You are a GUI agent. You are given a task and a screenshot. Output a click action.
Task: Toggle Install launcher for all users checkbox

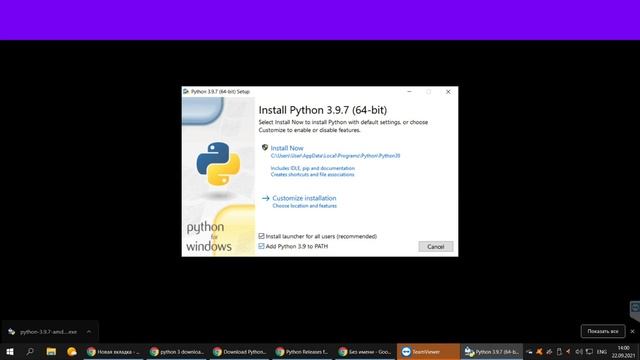click(x=261, y=236)
